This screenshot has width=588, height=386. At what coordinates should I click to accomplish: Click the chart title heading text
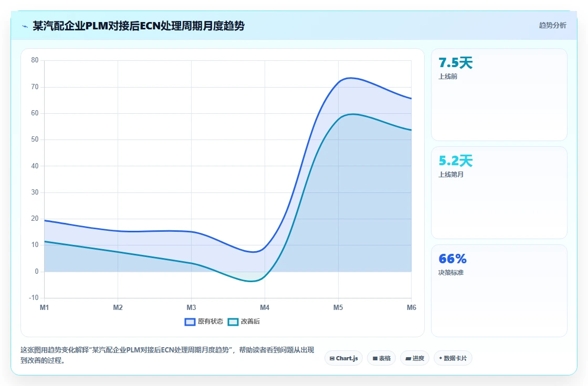pyautogui.click(x=139, y=26)
